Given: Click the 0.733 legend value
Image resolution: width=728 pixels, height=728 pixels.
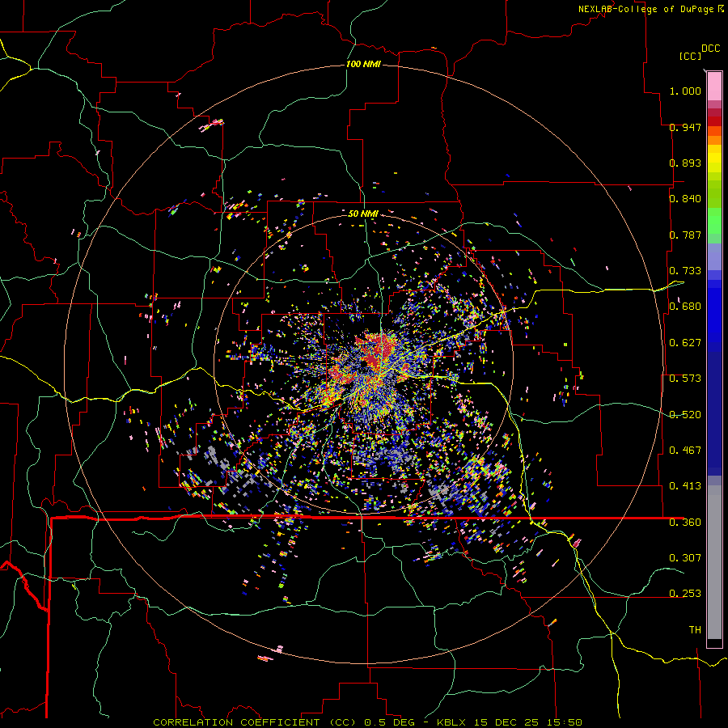Looking at the screenshot, I should click(685, 271).
